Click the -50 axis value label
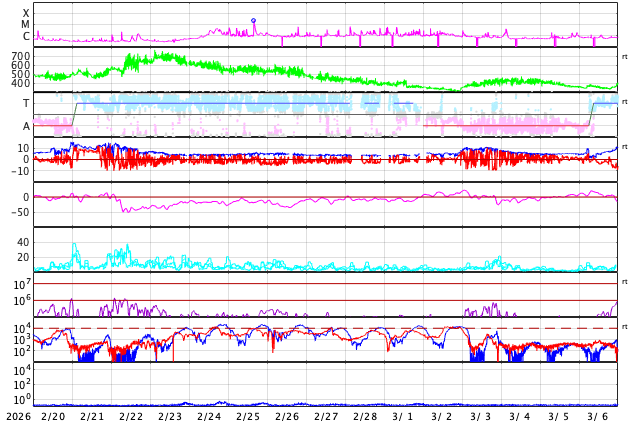 tap(19, 212)
